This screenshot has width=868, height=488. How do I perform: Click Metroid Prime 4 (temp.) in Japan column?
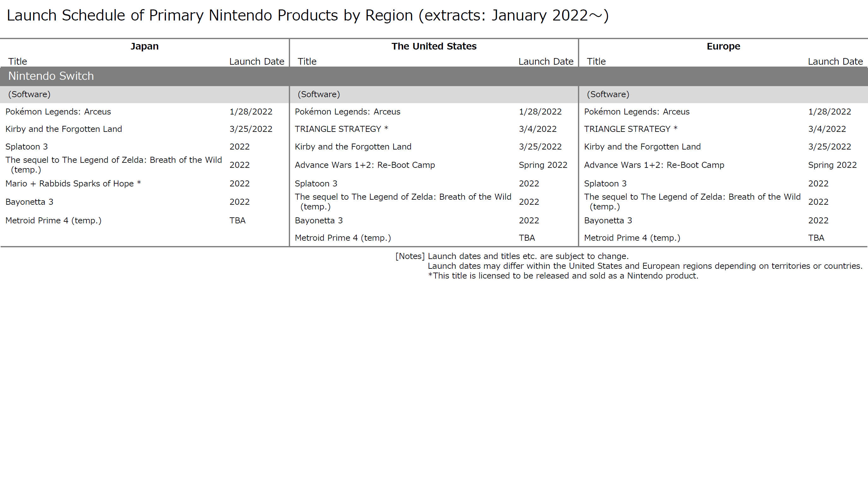[53, 220]
